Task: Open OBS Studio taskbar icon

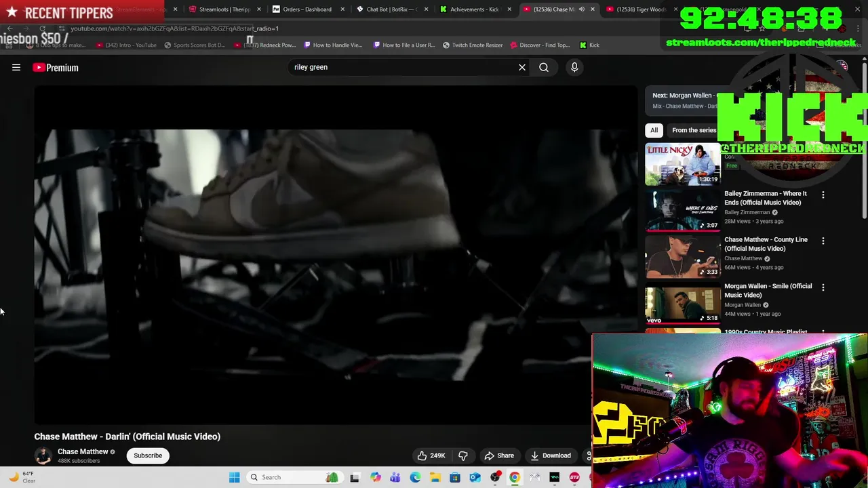Action: [x=495, y=477]
